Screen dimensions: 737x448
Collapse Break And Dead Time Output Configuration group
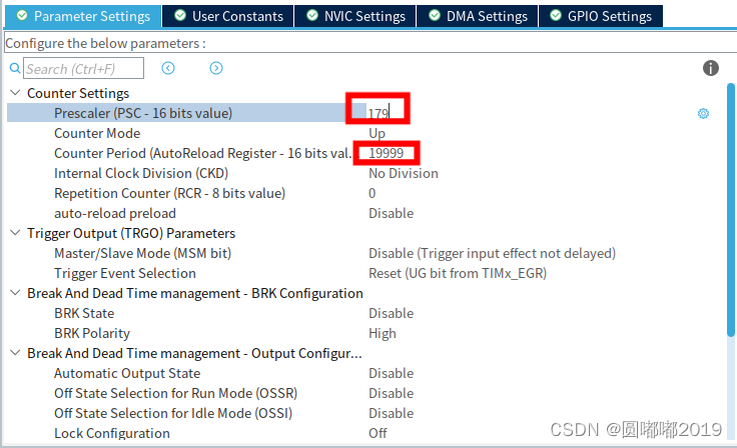pyautogui.click(x=16, y=353)
